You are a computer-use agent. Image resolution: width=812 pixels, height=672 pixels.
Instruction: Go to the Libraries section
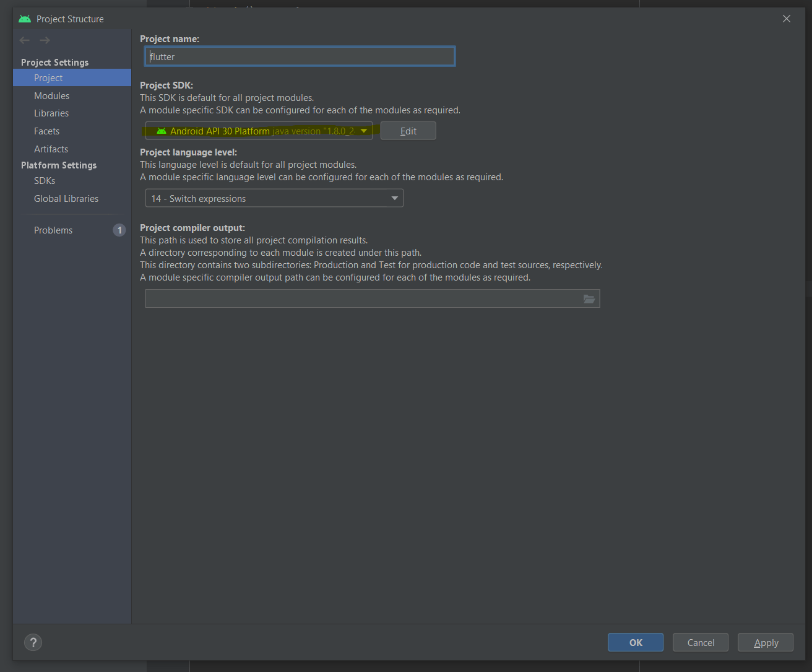pyautogui.click(x=51, y=113)
